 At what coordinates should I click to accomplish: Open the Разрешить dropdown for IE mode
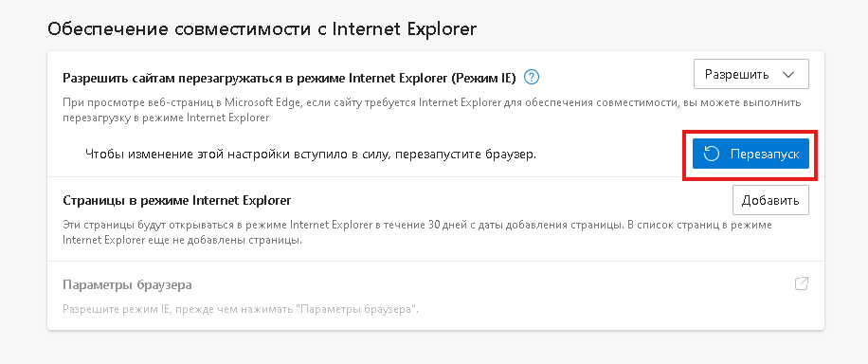[x=751, y=74]
